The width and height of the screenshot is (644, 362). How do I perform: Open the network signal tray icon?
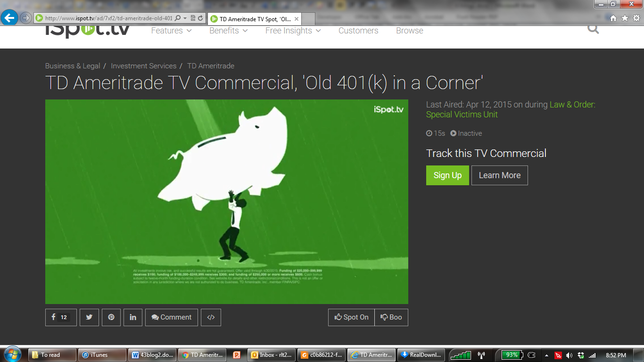(x=592, y=355)
